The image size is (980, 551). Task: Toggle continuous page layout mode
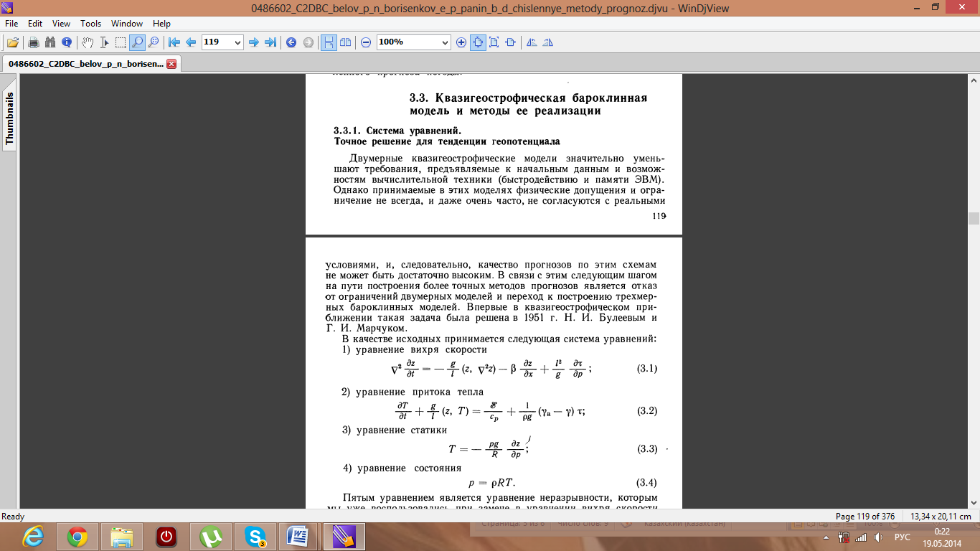tap(329, 42)
